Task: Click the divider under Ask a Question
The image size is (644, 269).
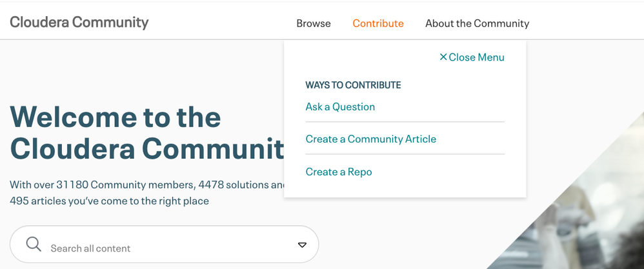Action: tap(405, 122)
